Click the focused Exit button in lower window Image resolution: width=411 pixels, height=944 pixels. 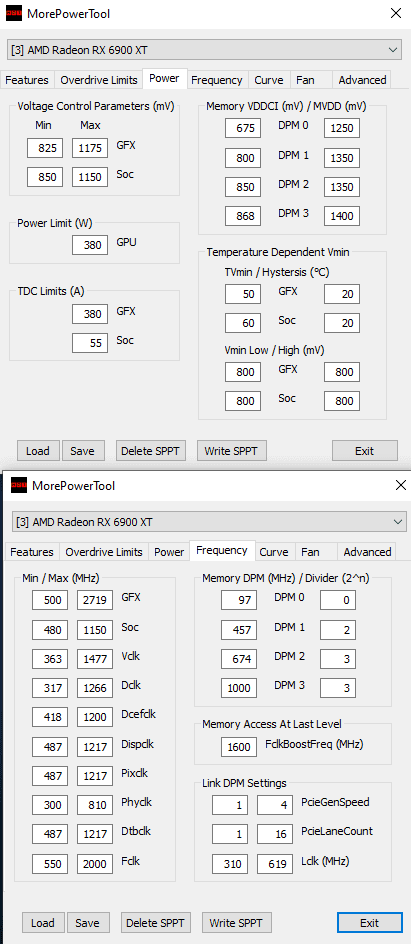point(369,922)
